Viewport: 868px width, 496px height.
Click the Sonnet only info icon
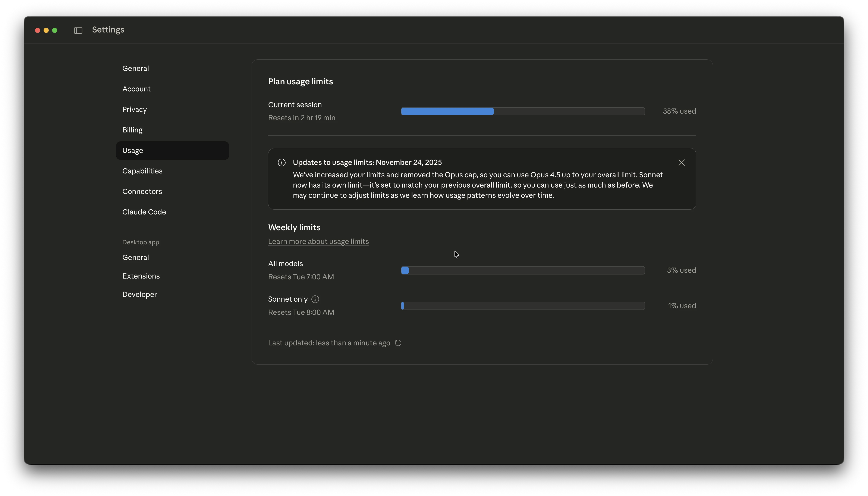tap(315, 299)
